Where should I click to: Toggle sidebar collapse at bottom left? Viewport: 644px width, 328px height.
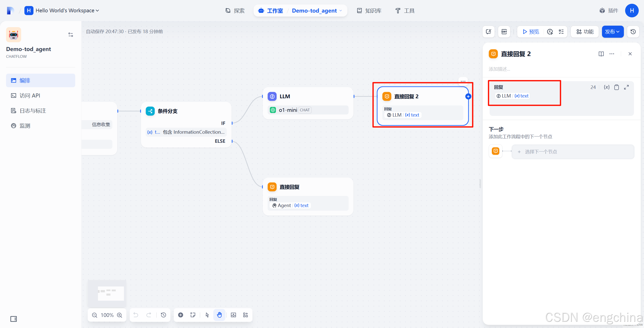(x=14, y=319)
